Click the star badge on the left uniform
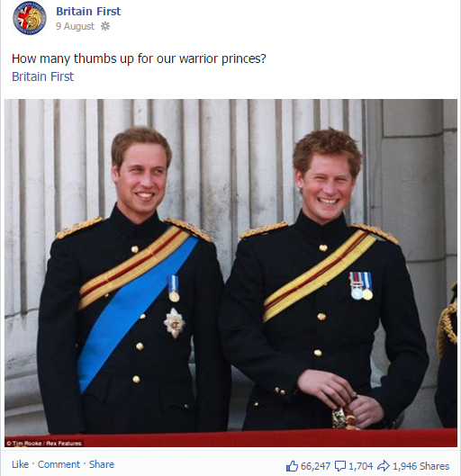This screenshot has width=461, height=476. coord(175,323)
